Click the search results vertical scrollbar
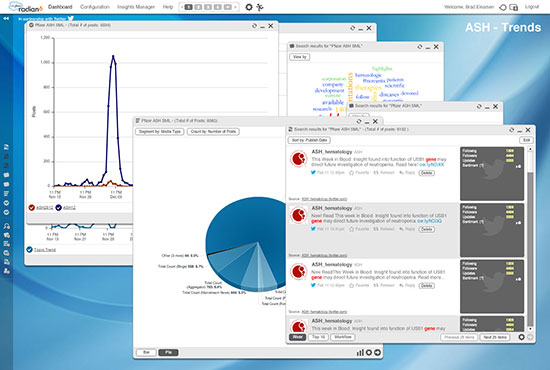The image size is (550, 370). click(530, 239)
